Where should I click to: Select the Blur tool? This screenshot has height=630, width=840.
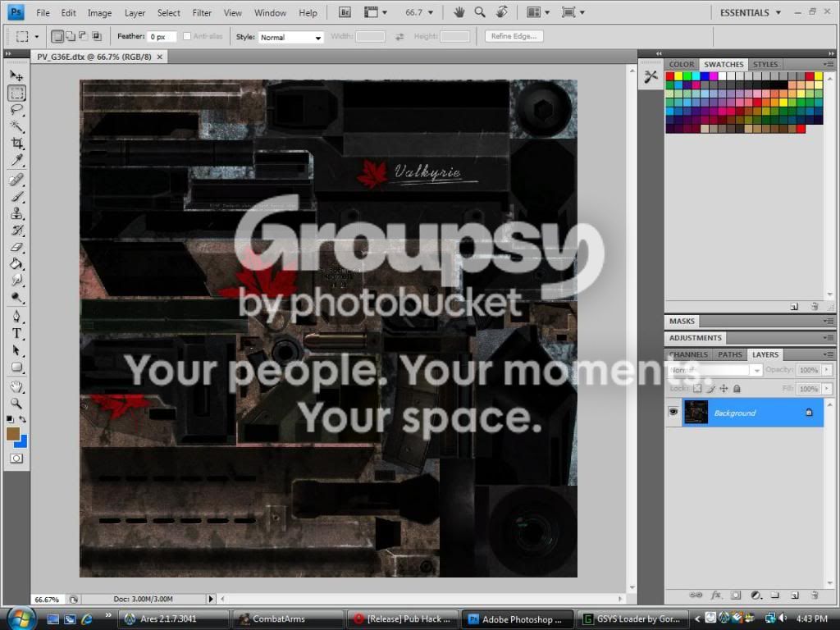click(x=16, y=281)
